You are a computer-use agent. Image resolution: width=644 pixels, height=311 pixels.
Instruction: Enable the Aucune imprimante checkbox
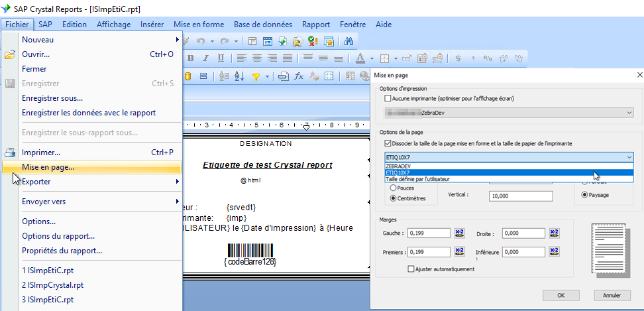388,98
